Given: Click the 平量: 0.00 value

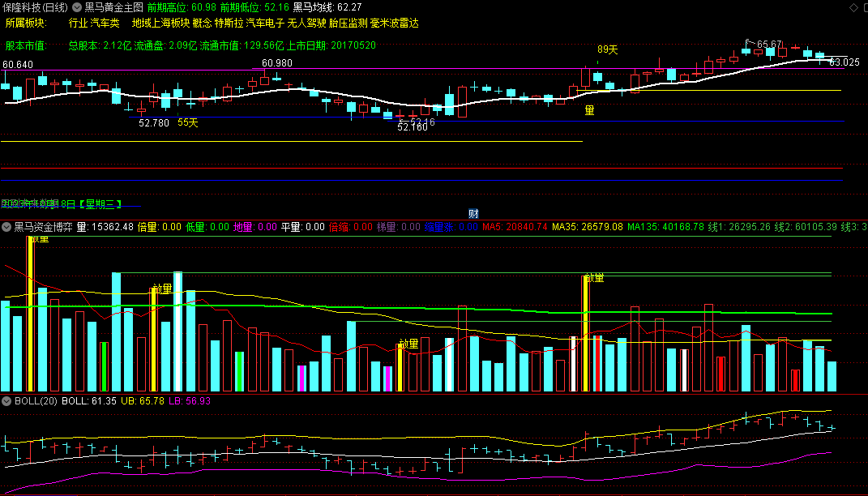Looking at the screenshot, I should coord(303,227).
